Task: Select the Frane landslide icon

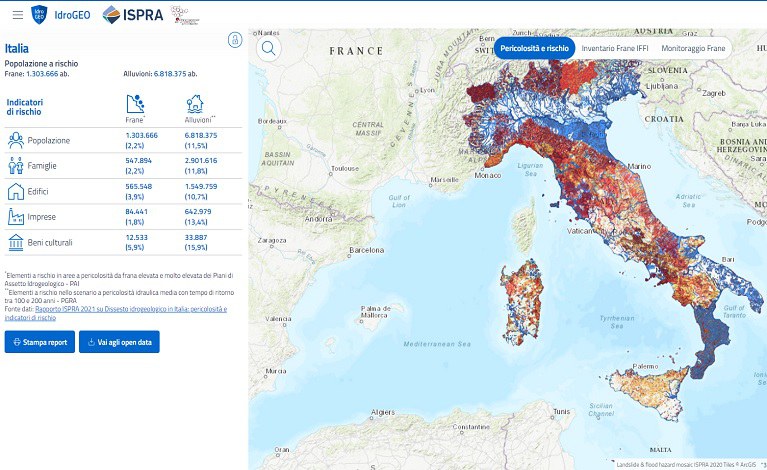Action: coord(135,103)
